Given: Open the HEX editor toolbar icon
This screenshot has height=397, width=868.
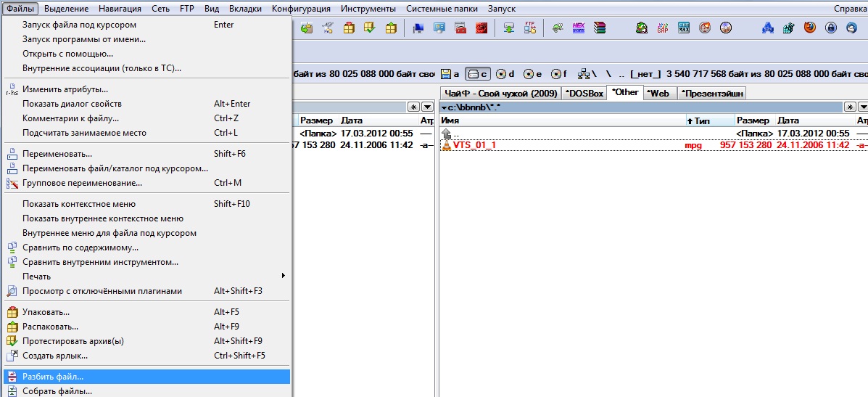Looking at the screenshot, I should point(579,28).
